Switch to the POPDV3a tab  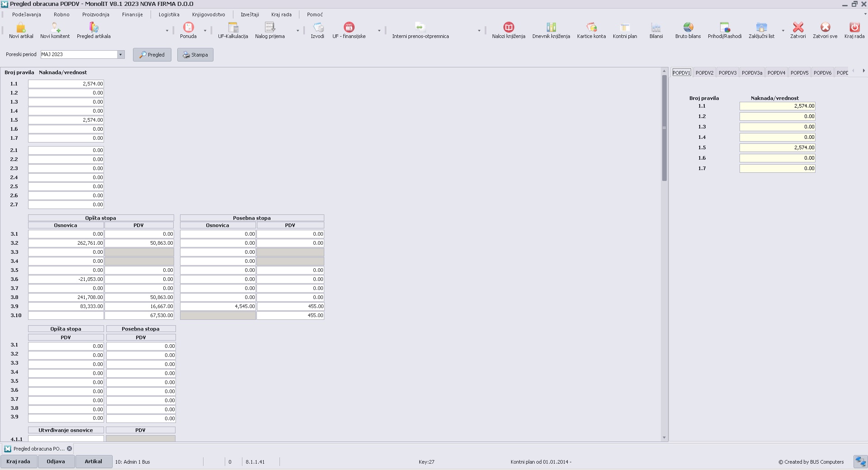[x=752, y=73]
